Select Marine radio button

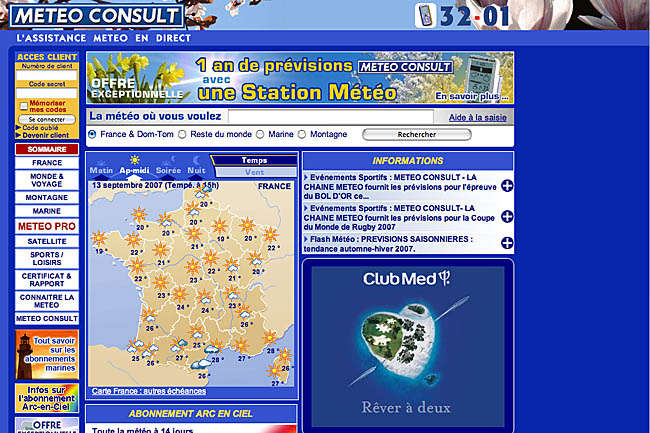click(260, 134)
